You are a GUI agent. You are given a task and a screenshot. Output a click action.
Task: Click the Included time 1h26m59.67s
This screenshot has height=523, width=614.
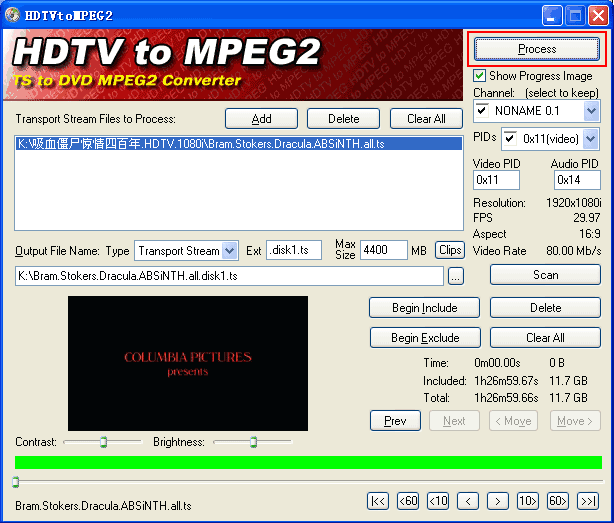coord(506,381)
